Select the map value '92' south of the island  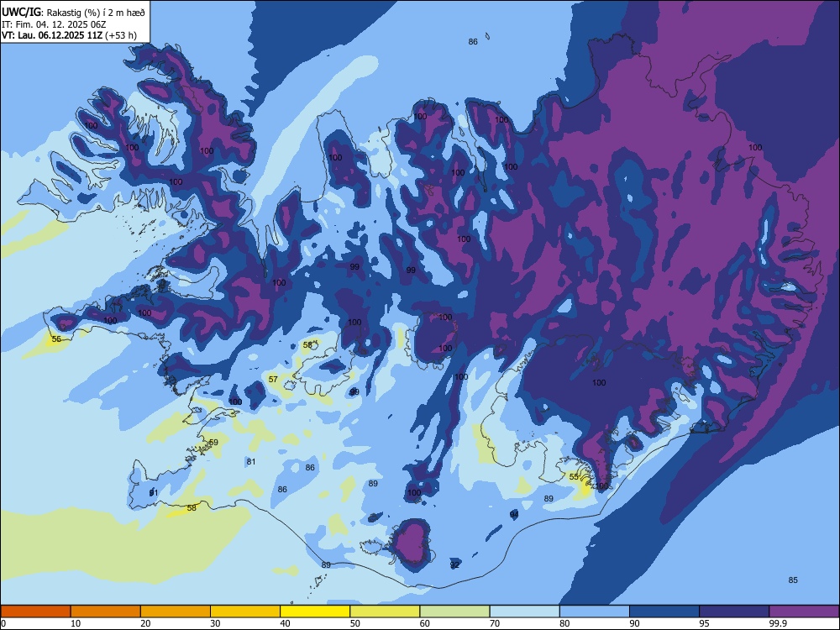454,564
